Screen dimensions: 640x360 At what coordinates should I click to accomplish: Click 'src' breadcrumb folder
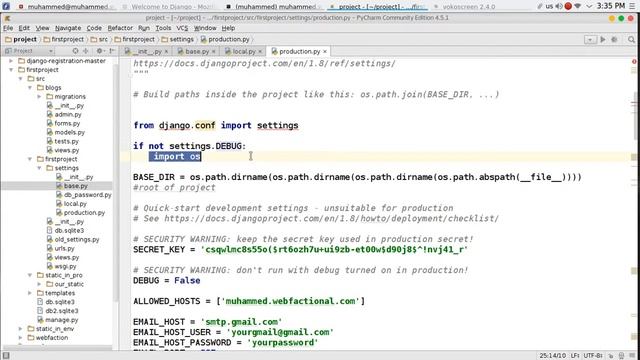click(99, 40)
